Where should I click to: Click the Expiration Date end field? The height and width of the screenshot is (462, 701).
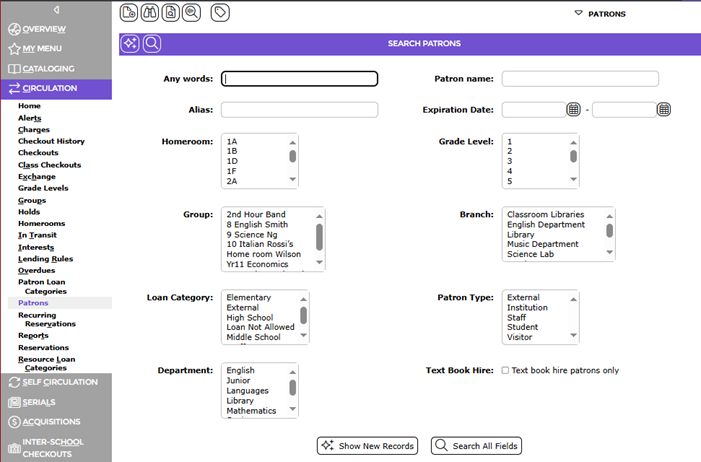coord(625,110)
